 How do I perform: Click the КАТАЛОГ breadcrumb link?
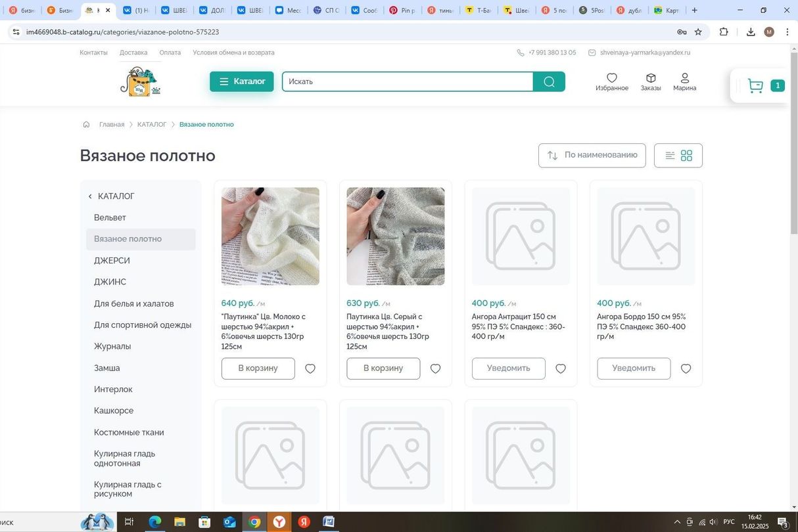(x=152, y=124)
